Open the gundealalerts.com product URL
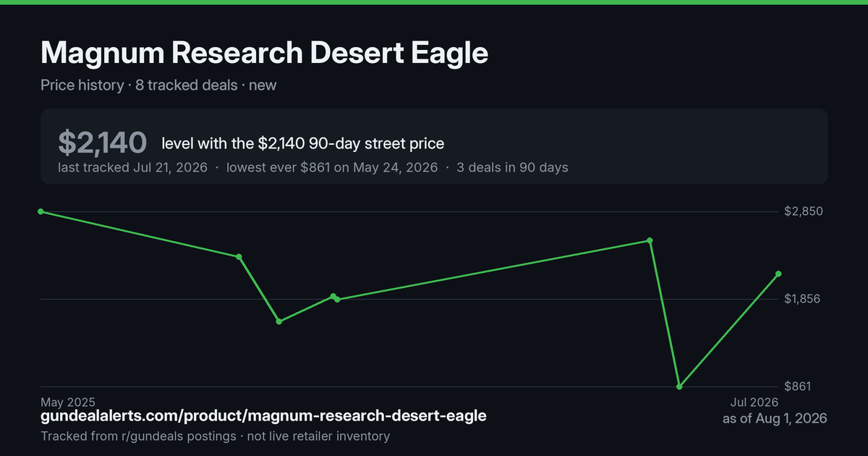Viewport: 868px width, 456px height. pyautogui.click(x=263, y=416)
